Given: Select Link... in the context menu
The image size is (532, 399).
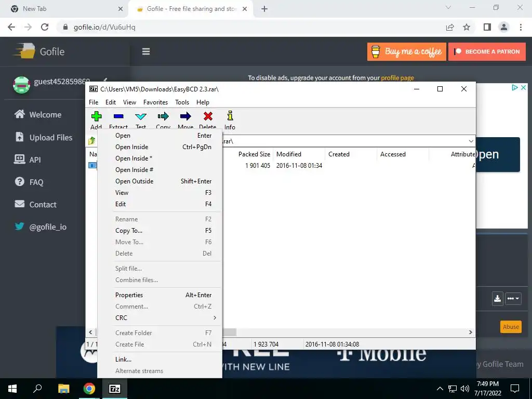Looking at the screenshot, I should [159, 360].
